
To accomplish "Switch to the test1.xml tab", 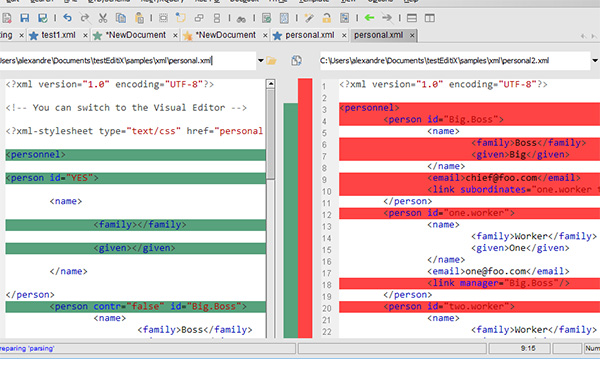I will pos(58,35).
